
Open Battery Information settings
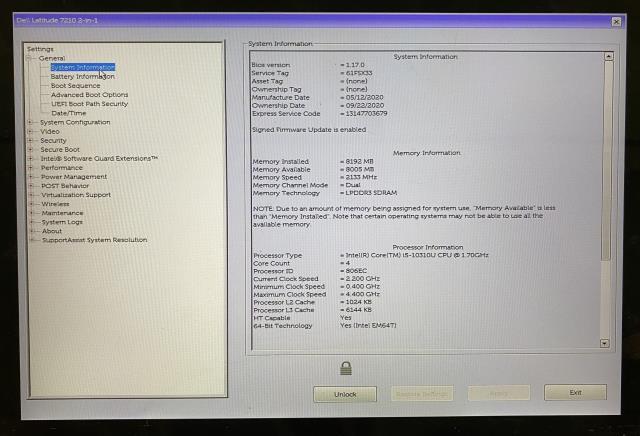point(82,76)
